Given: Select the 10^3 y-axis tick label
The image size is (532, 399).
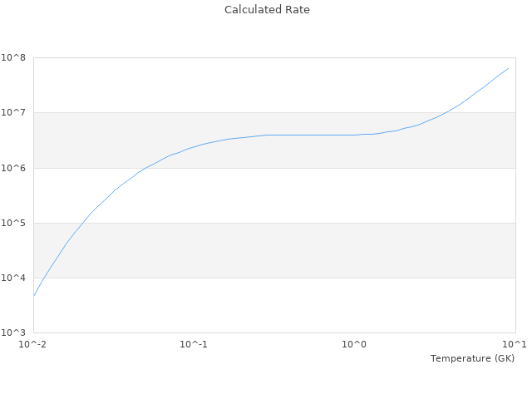Looking at the screenshot, I should pos(13,332).
